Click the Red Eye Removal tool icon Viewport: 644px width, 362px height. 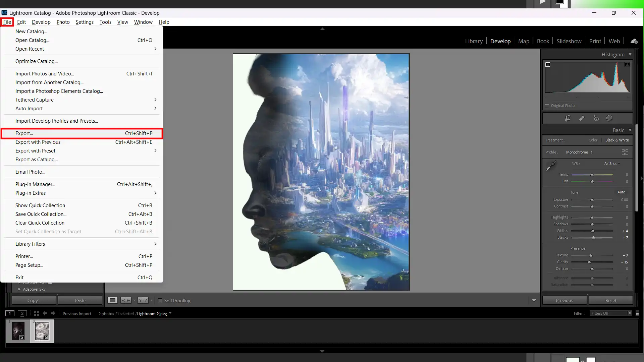[x=596, y=118]
